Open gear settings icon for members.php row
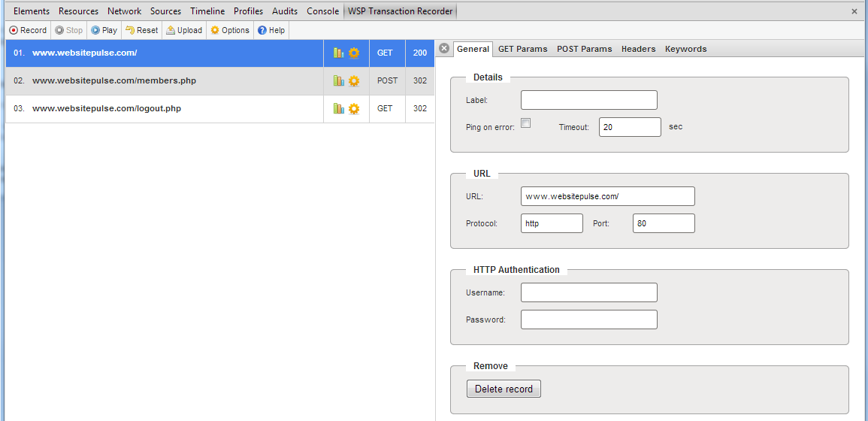Screen dimensions: 868x421 354,81
